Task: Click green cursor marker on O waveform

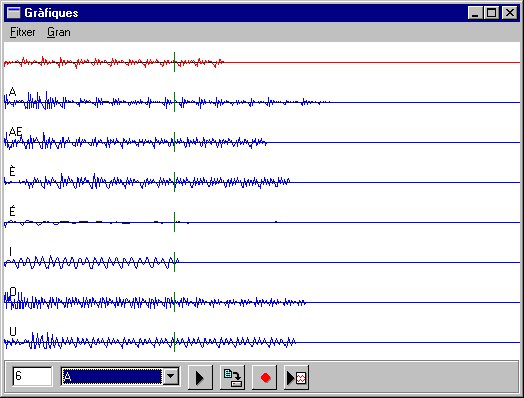Action: (174, 302)
